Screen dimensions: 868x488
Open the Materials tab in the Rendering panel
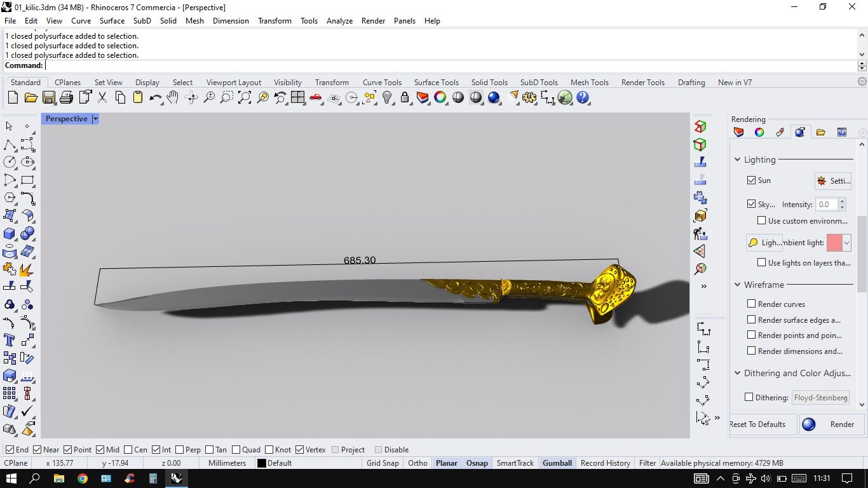click(759, 132)
